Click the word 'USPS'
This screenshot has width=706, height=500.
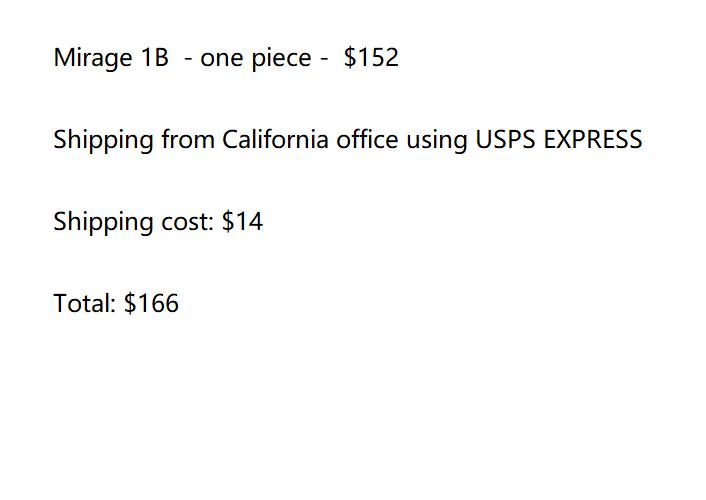505,139
